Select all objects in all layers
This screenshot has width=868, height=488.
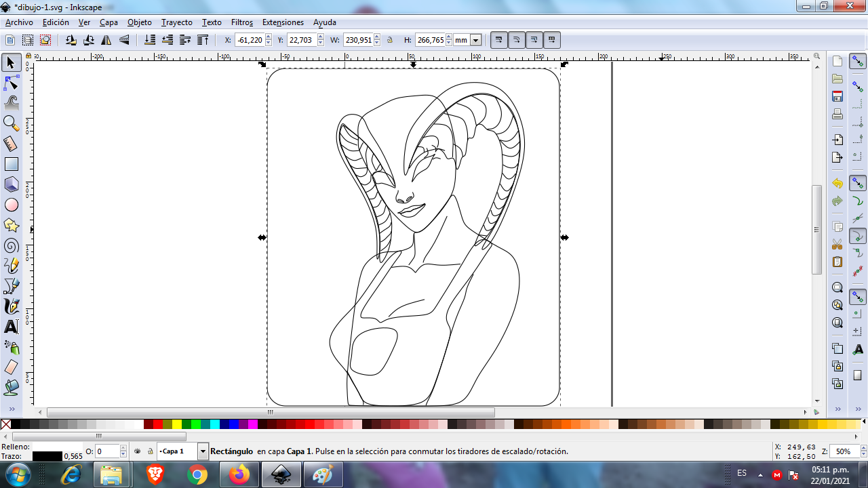pyautogui.click(x=28, y=40)
